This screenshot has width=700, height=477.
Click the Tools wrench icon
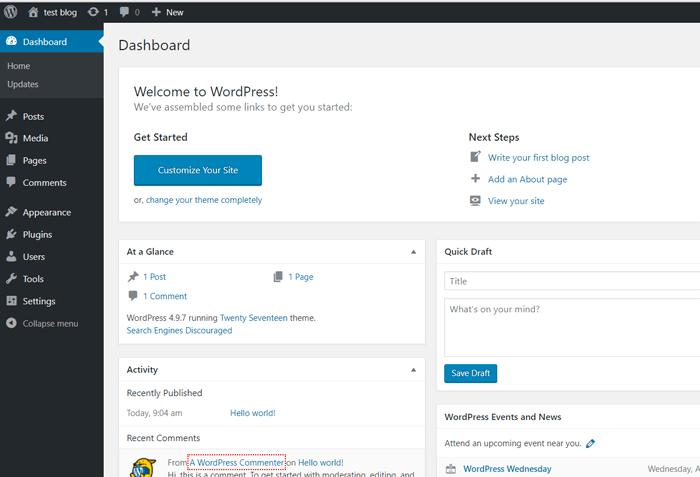tap(11, 278)
